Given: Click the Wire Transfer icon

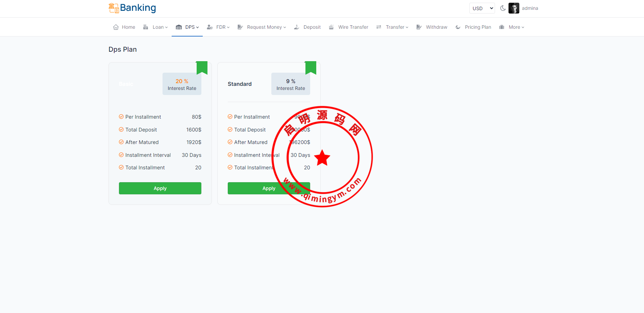Looking at the screenshot, I should coord(331,27).
